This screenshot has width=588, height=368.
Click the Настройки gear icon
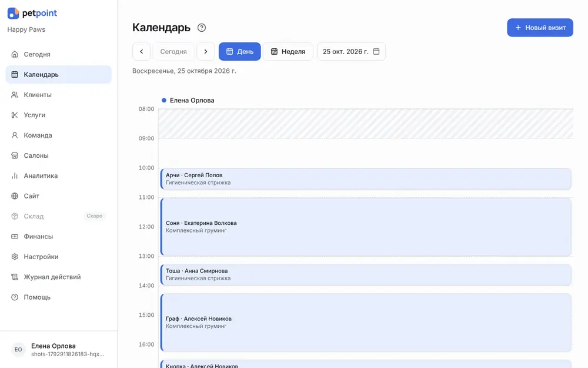pyautogui.click(x=15, y=257)
